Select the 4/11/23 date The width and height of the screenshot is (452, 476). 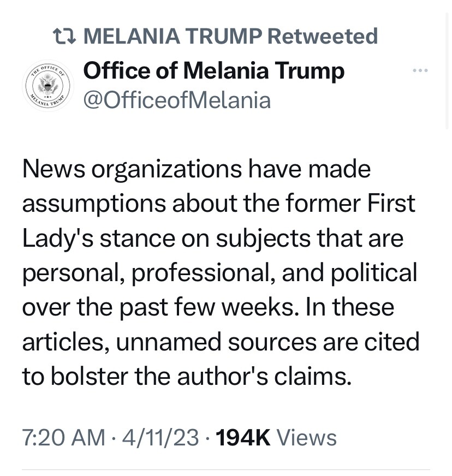(x=160, y=437)
